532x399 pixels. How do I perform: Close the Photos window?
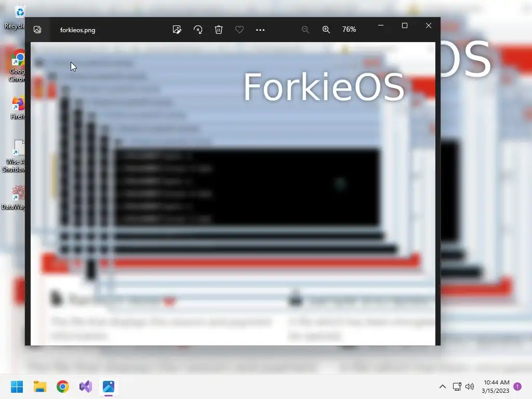(x=429, y=25)
